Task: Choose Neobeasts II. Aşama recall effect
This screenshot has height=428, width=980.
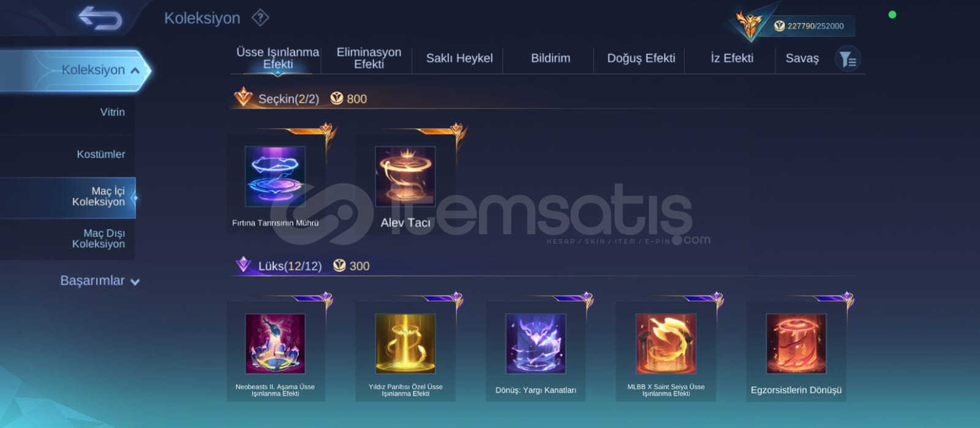Action: pos(276,351)
